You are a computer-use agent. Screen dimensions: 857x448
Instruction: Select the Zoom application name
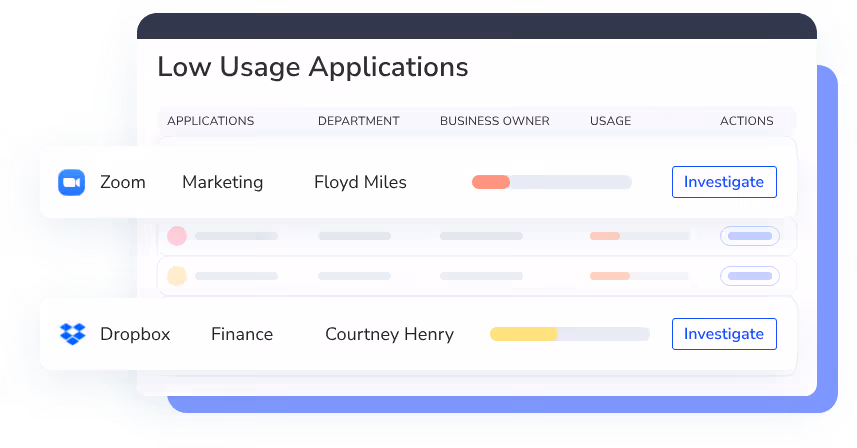(x=123, y=182)
